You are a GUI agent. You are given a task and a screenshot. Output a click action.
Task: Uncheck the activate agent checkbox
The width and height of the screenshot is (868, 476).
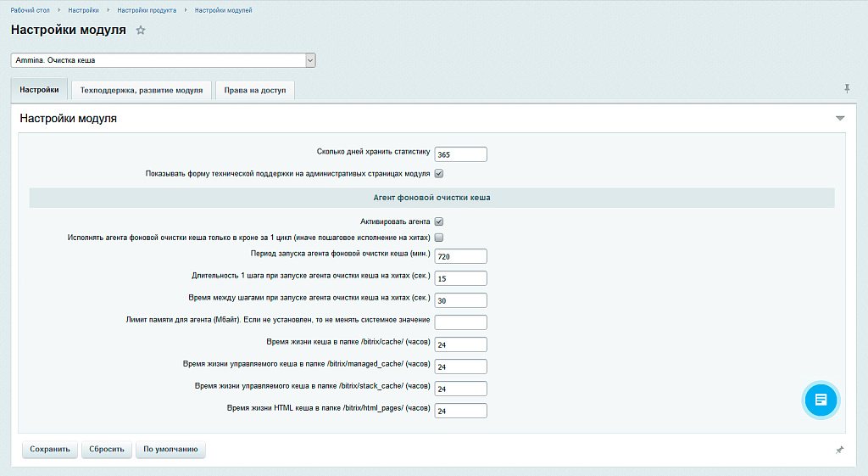click(x=439, y=221)
